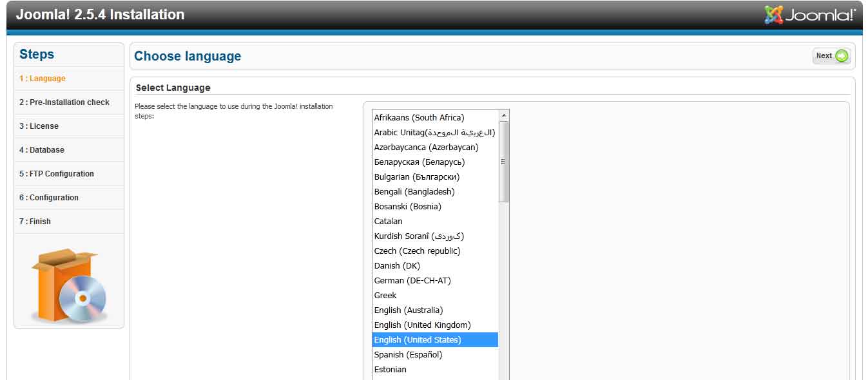Screen dimensions: 868x380
Task: Select step 1: Language
Action: pyautogui.click(x=69, y=79)
